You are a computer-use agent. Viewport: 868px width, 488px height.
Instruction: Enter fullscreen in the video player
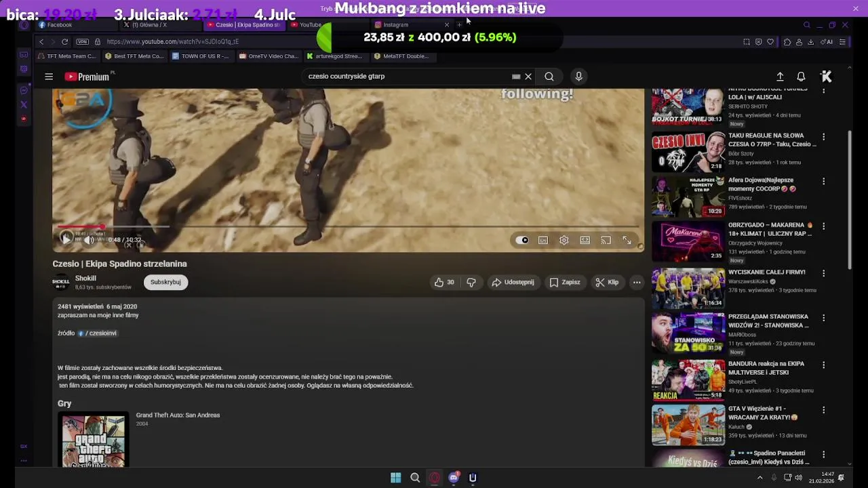pyautogui.click(x=627, y=240)
